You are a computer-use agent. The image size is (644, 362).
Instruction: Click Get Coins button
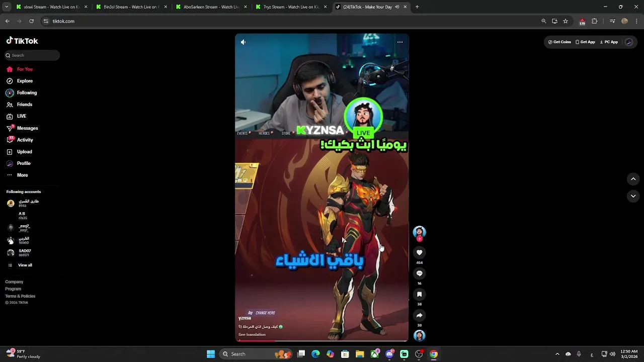[x=559, y=42]
